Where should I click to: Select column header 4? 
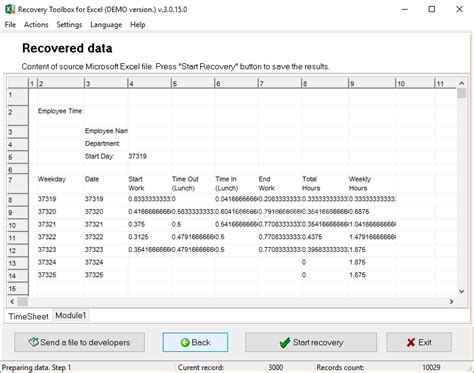[150, 83]
